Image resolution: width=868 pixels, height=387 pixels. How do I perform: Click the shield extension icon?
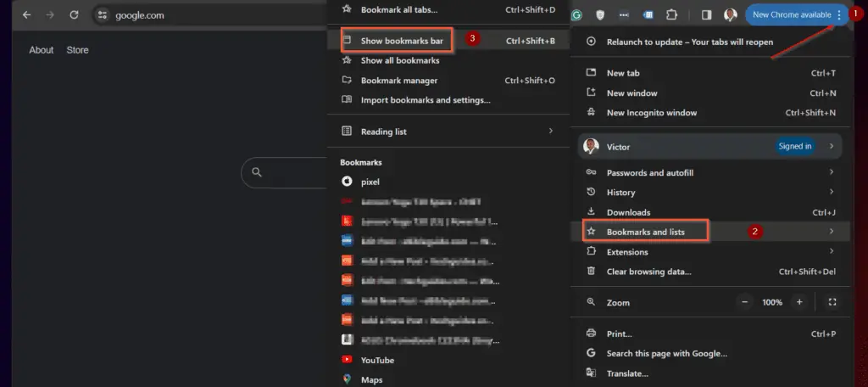coord(600,15)
